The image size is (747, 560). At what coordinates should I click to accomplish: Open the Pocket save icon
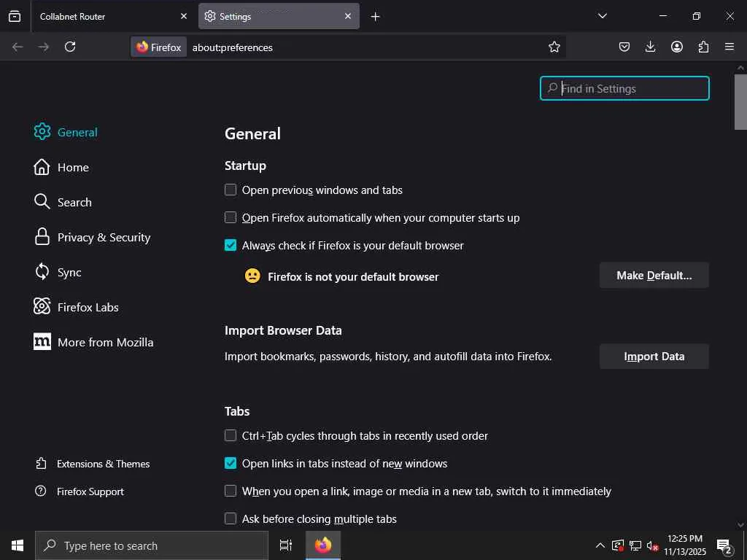click(624, 47)
